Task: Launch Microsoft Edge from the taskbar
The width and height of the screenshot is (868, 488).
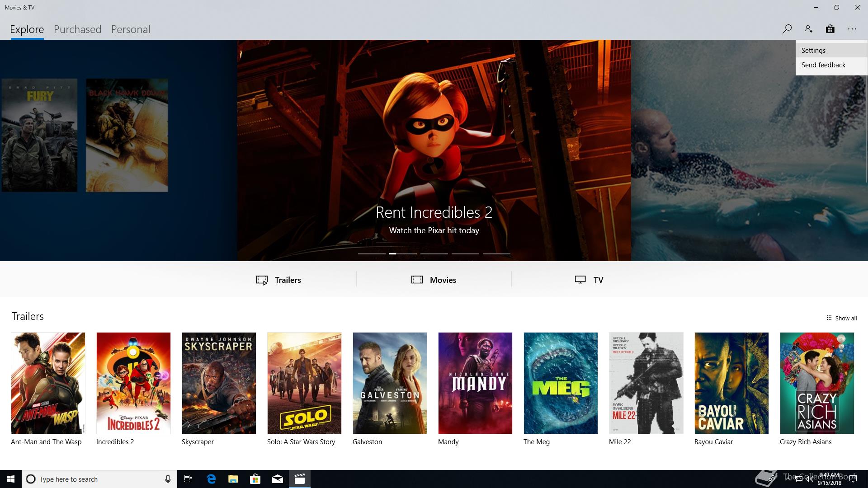Action: point(211,479)
